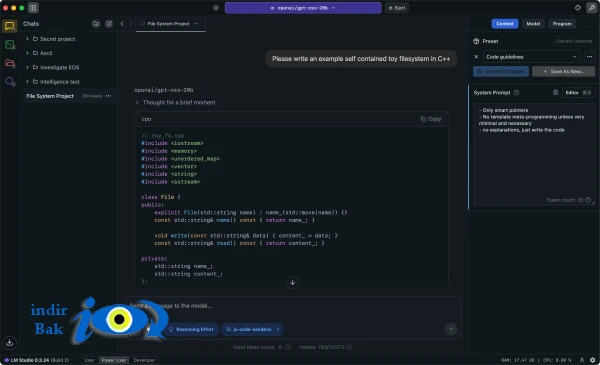Open System Prompt Editor button
The image size is (600, 365).
click(x=578, y=93)
